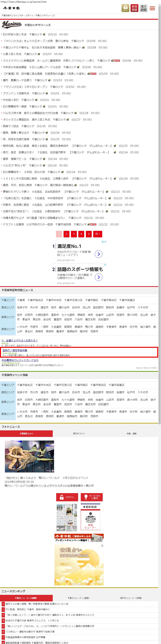The height and width of the screenshot is (644, 161).
Task: Select the 特集・連載 photo news tab
Action: 132,433
